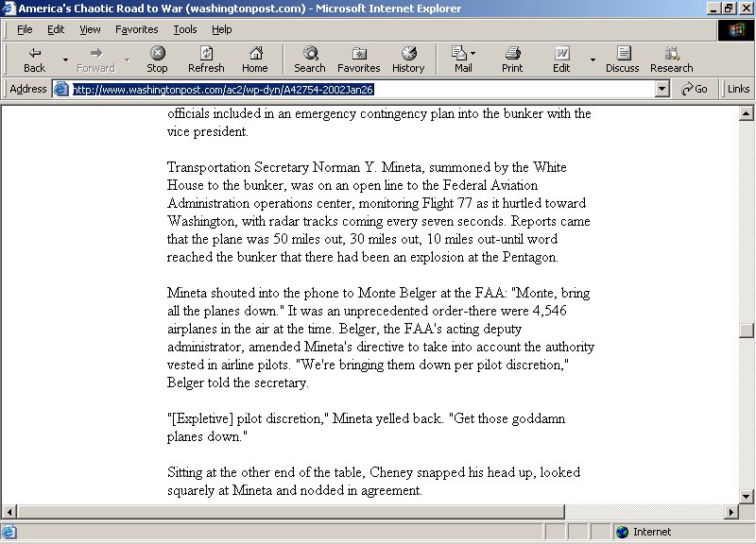Print the current page
Screen dimensions: 756x544
click(x=512, y=59)
